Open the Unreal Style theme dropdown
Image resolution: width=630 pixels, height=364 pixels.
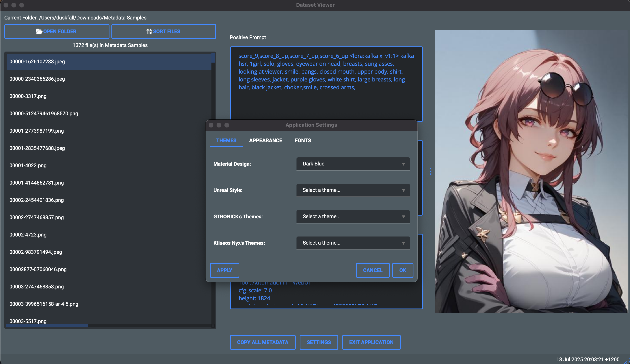click(x=353, y=190)
